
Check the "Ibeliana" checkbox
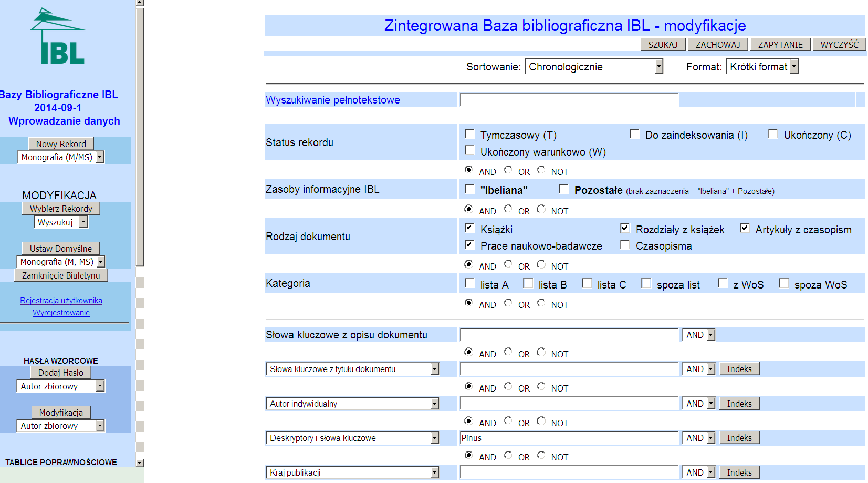tap(469, 189)
